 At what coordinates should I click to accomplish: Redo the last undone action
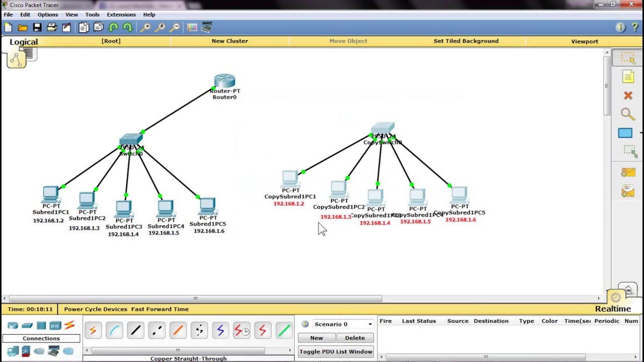tap(127, 28)
